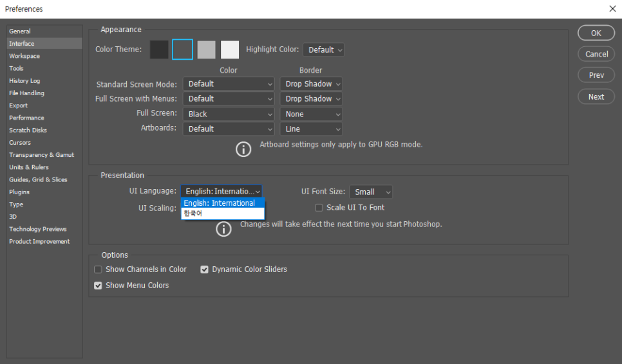Click the Cancel button
622x364 pixels.
tap(596, 54)
